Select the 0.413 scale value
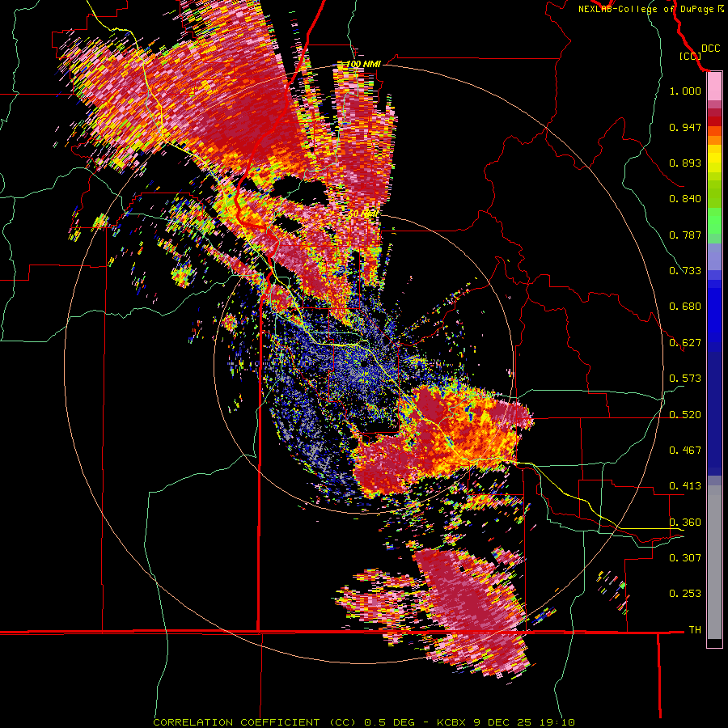This screenshot has width=728, height=728. pos(685,486)
